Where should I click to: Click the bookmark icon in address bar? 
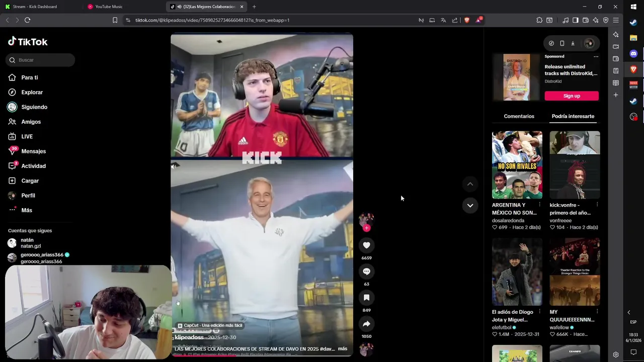tap(115, 20)
